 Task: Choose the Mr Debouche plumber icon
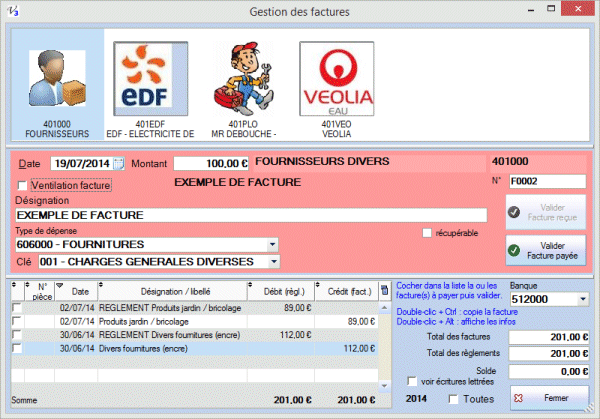coord(241,81)
